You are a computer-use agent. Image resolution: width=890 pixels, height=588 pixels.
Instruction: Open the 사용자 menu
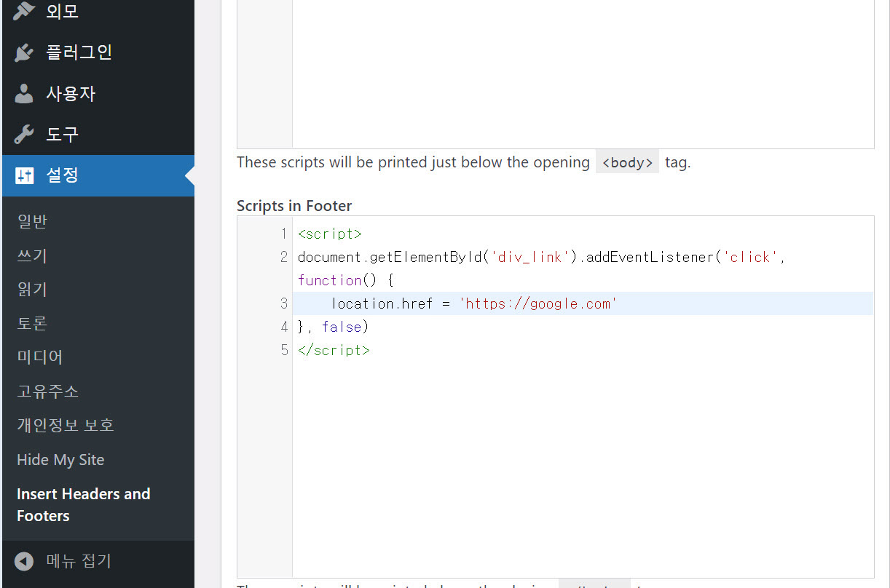coord(98,94)
